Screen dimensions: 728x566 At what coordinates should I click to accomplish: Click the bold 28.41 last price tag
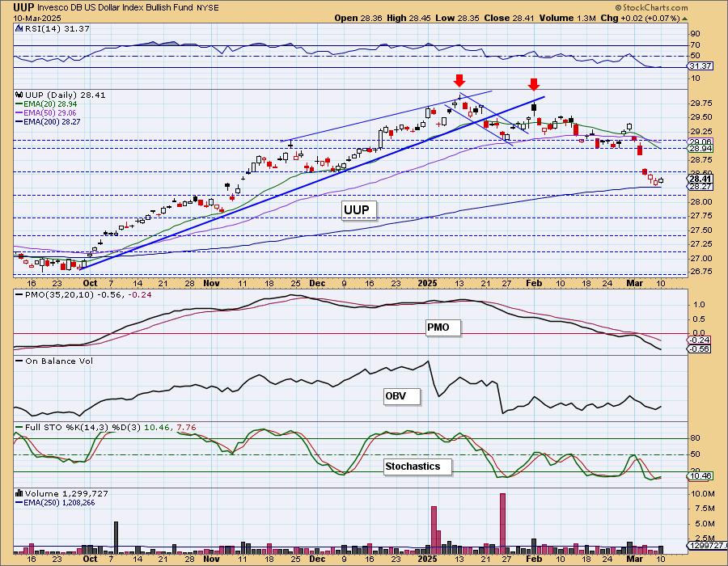[x=700, y=179]
